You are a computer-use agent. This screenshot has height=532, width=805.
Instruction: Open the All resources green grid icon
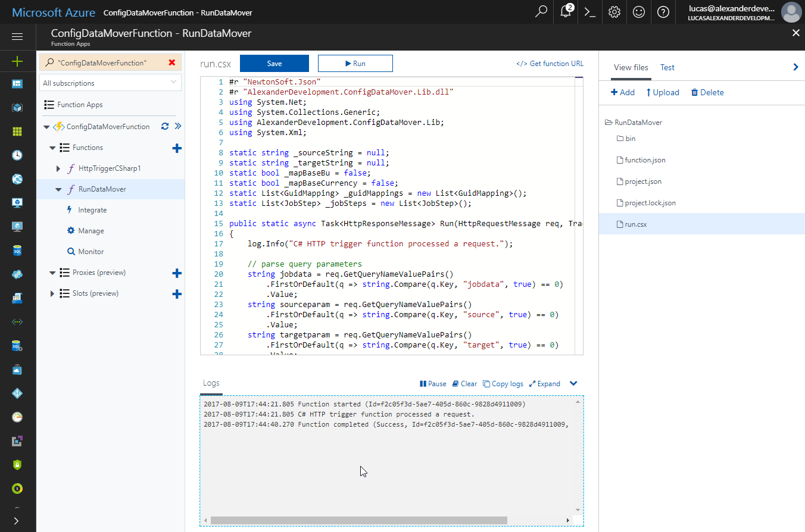tap(17, 132)
